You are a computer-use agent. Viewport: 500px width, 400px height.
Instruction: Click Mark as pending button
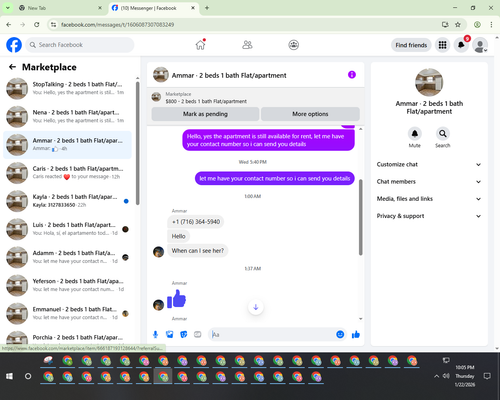point(205,114)
